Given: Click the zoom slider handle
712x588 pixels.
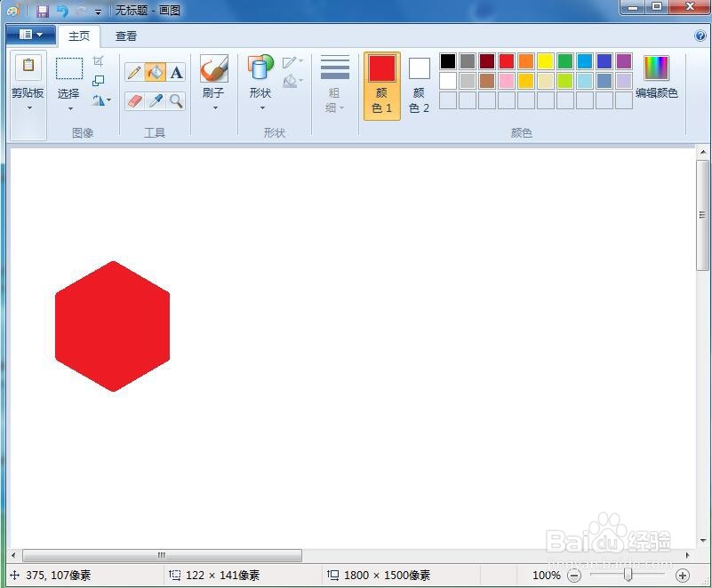Looking at the screenshot, I should 628,575.
